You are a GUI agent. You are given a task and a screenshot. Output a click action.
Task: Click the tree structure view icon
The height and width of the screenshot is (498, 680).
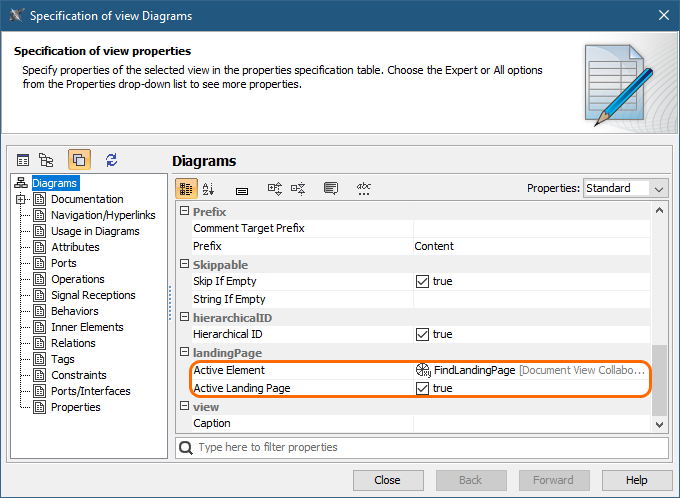46,160
